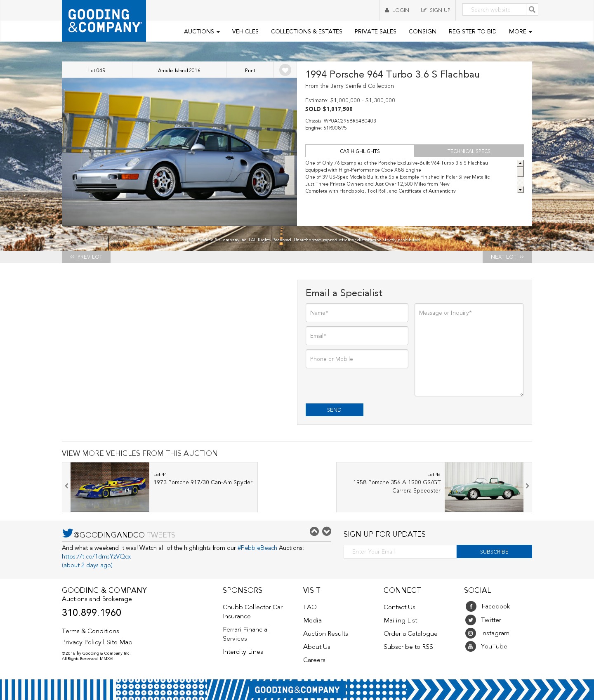Open the 1973 Porsche 917/30 thumbnail

click(110, 487)
